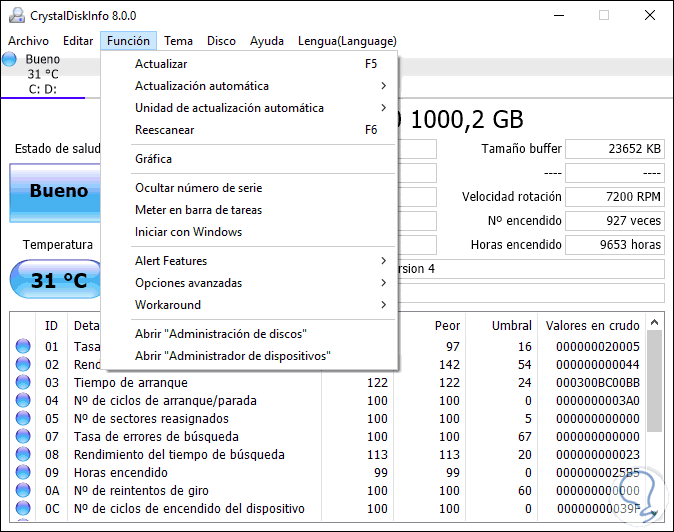Toggle Iniciar con Windows option

click(x=249, y=232)
